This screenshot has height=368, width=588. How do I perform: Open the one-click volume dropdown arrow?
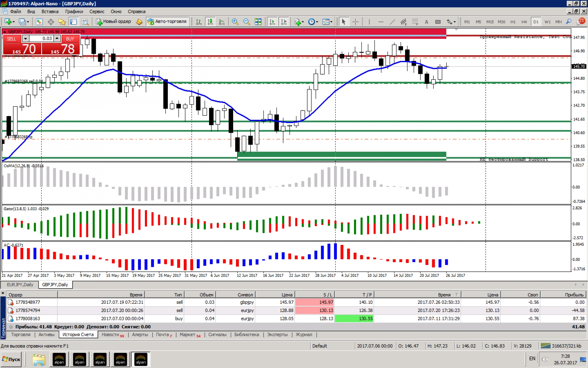click(26, 39)
